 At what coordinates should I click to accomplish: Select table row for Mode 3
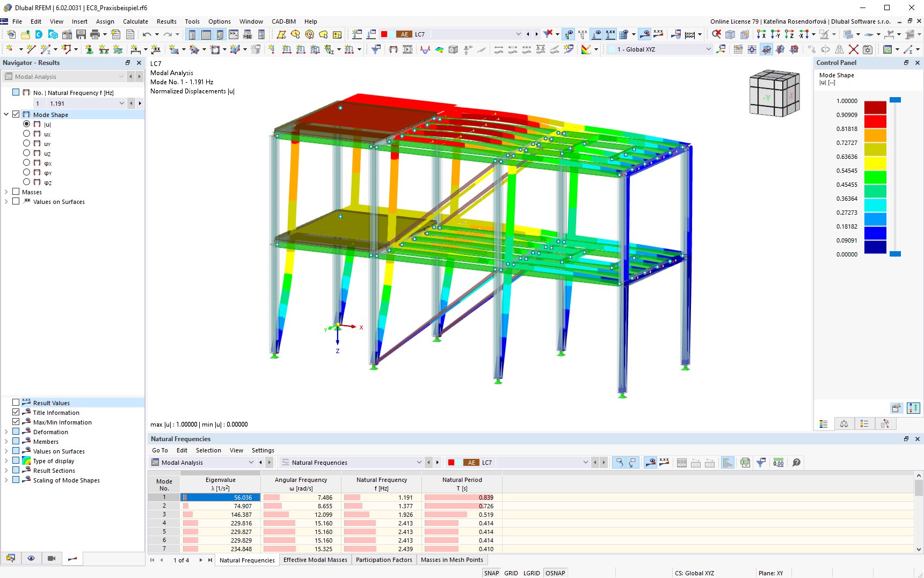coord(164,514)
